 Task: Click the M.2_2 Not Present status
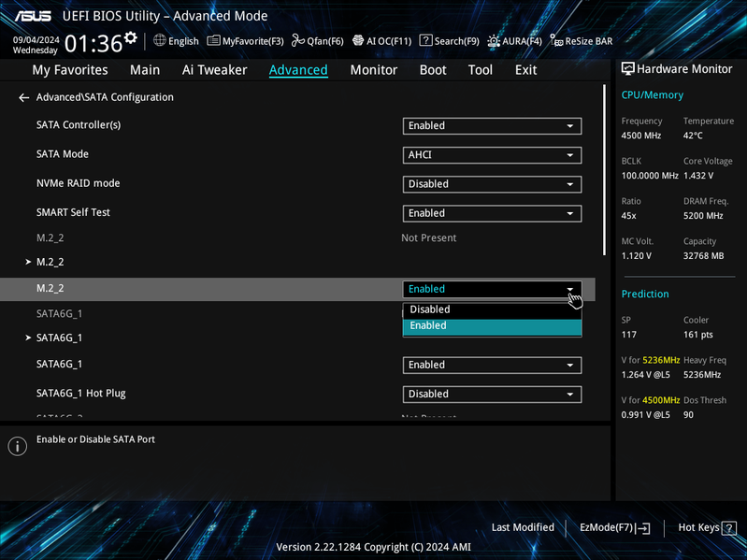point(429,238)
